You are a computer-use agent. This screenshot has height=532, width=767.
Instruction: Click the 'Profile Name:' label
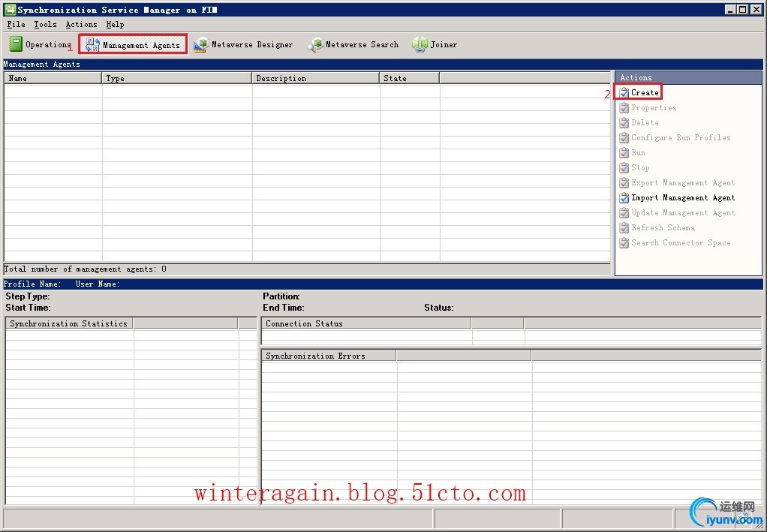32,284
